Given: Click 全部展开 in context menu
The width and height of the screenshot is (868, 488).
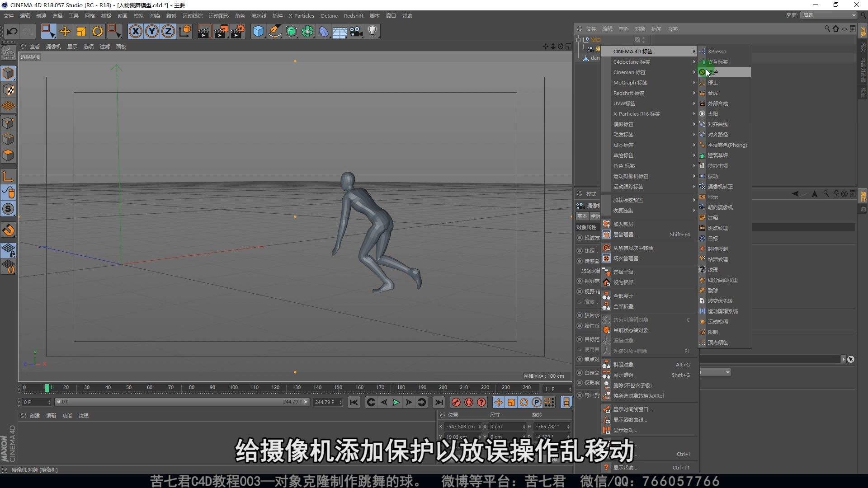Looking at the screenshot, I should tap(649, 296).
